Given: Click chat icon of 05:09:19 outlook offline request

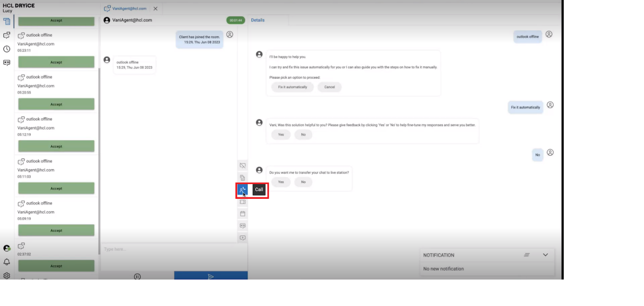Looking at the screenshot, I should (21, 204).
